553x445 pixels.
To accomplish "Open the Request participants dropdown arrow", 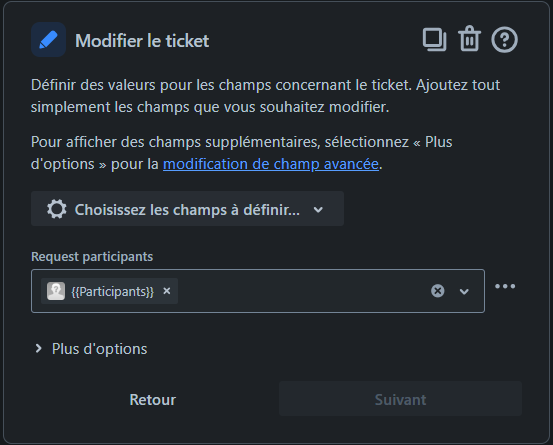I will click(x=464, y=291).
